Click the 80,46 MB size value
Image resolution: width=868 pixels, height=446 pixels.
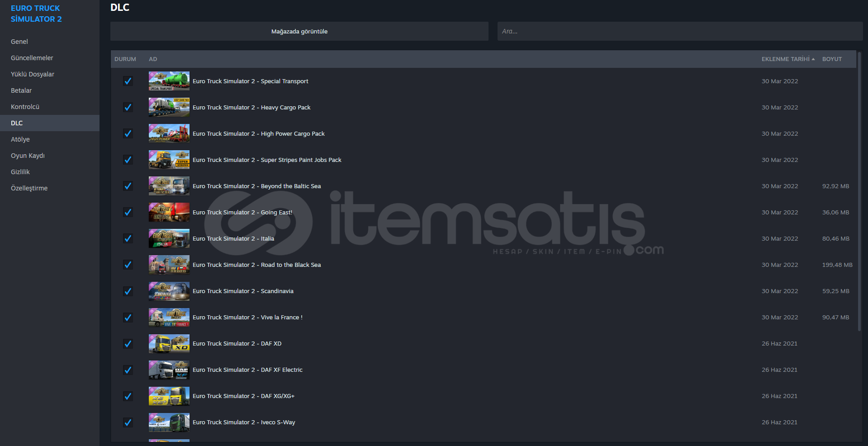[x=836, y=239]
